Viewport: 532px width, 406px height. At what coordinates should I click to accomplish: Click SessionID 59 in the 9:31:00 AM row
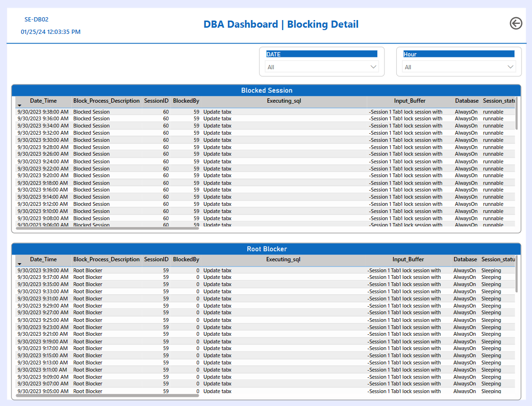pyautogui.click(x=166, y=299)
